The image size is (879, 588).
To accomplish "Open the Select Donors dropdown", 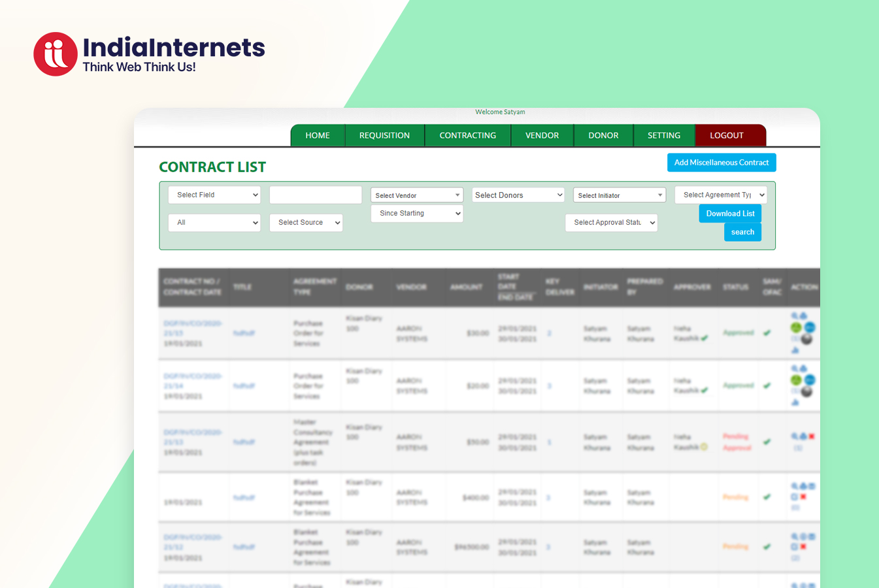I will pos(518,195).
